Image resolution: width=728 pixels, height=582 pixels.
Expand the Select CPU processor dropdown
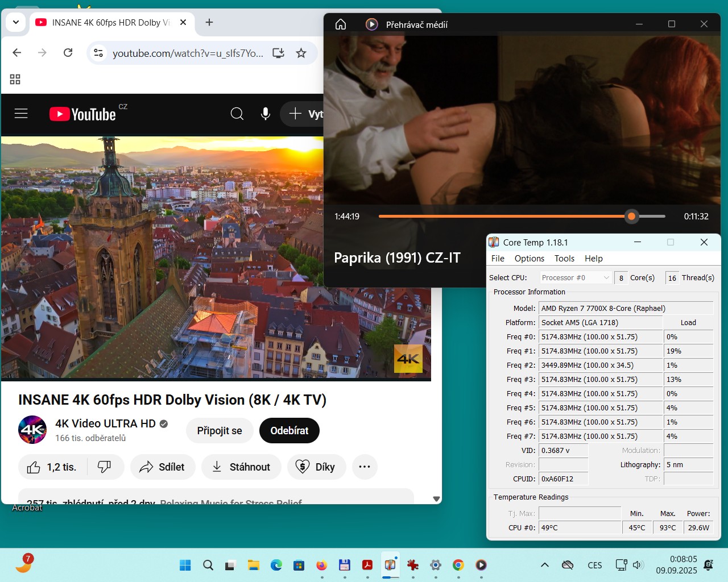[x=576, y=277]
